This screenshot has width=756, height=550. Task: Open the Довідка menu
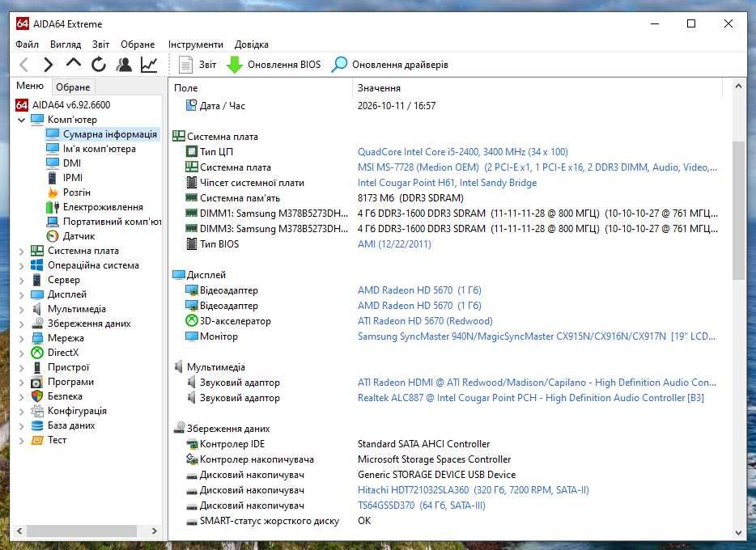(251, 44)
